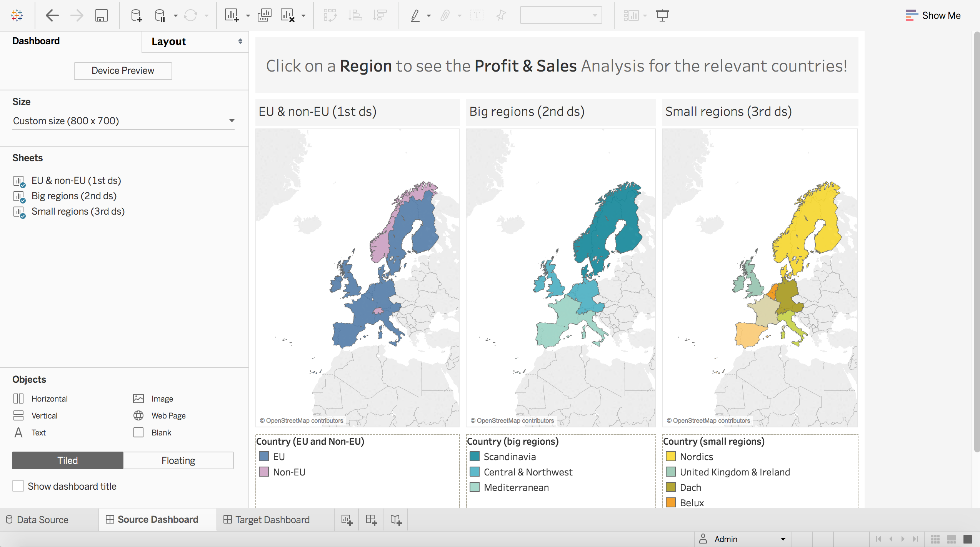980x547 pixels.
Task: Click the Pause Auto Updates icon
Action: click(x=160, y=15)
